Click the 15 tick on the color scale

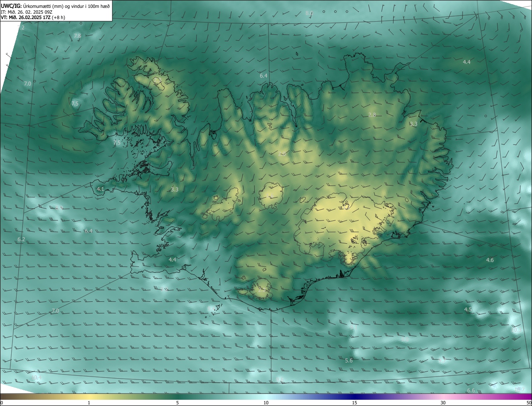pos(355,403)
